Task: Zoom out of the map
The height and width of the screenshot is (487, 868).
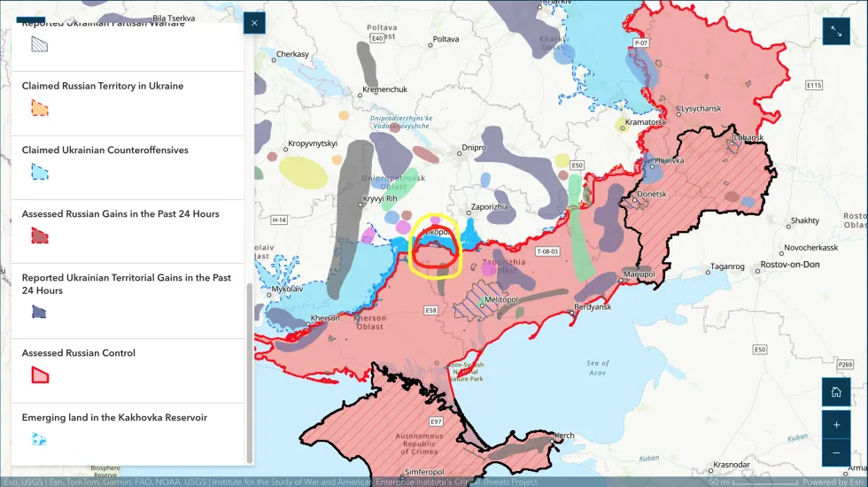Action: click(x=835, y=452)
